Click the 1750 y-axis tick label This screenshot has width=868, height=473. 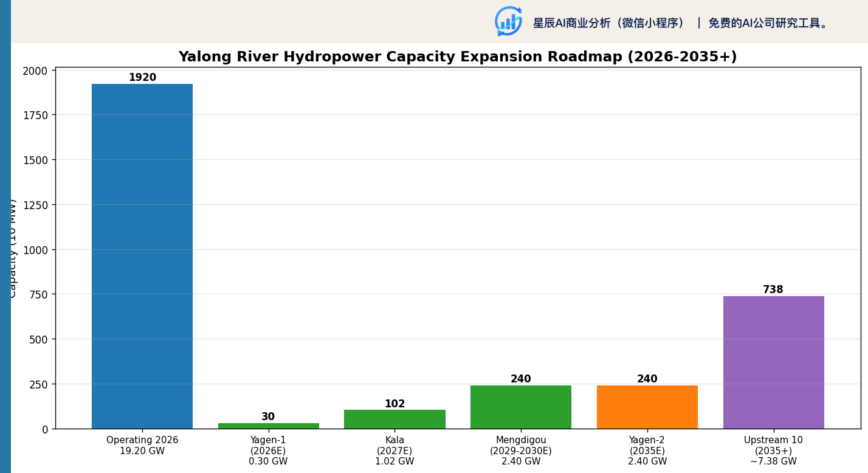pos(36,116)
